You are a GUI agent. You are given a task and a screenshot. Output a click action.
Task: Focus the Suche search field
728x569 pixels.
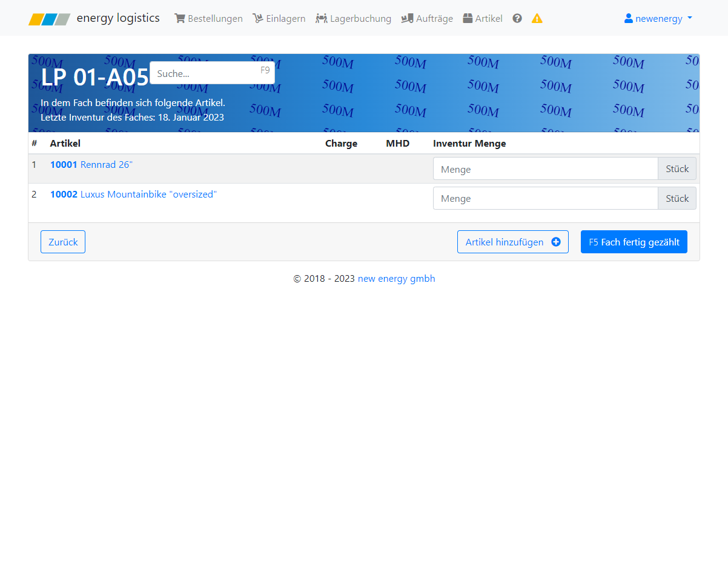coord(212,73)
